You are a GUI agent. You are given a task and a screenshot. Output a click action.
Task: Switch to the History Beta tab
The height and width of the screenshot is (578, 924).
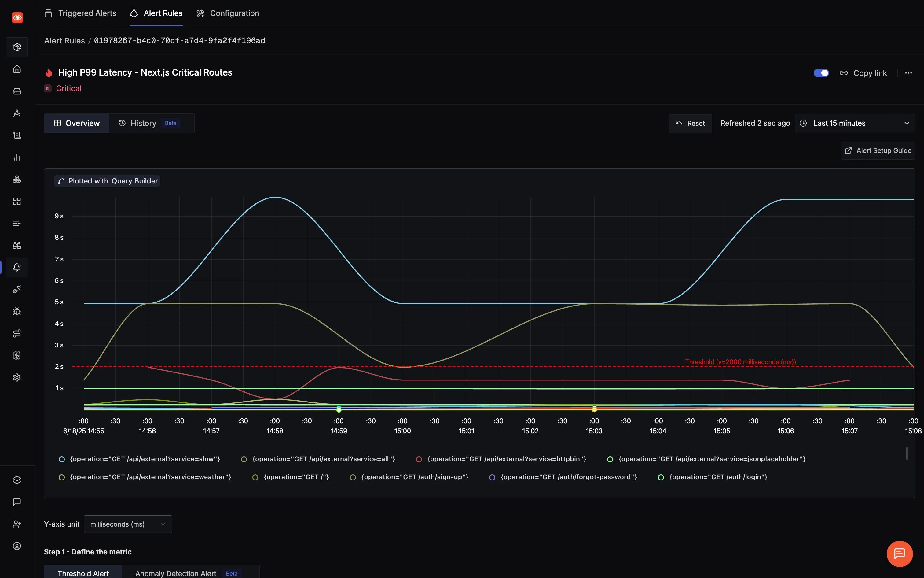coord(152,123)
